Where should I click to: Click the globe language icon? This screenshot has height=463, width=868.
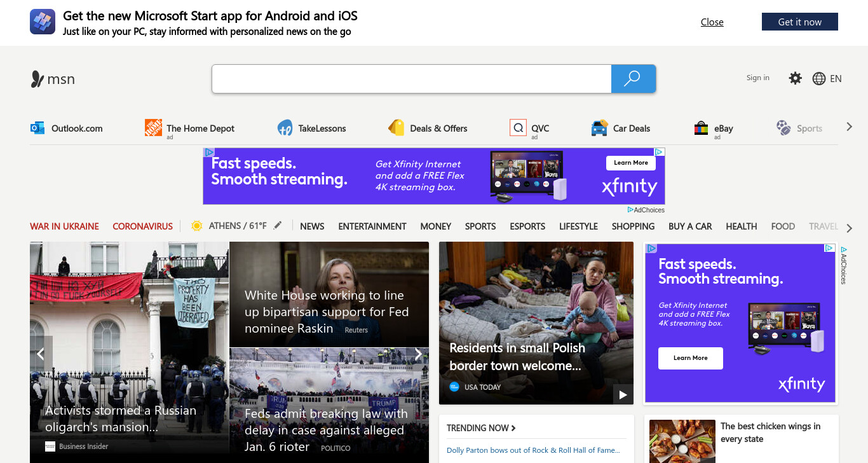click(819, 79)
